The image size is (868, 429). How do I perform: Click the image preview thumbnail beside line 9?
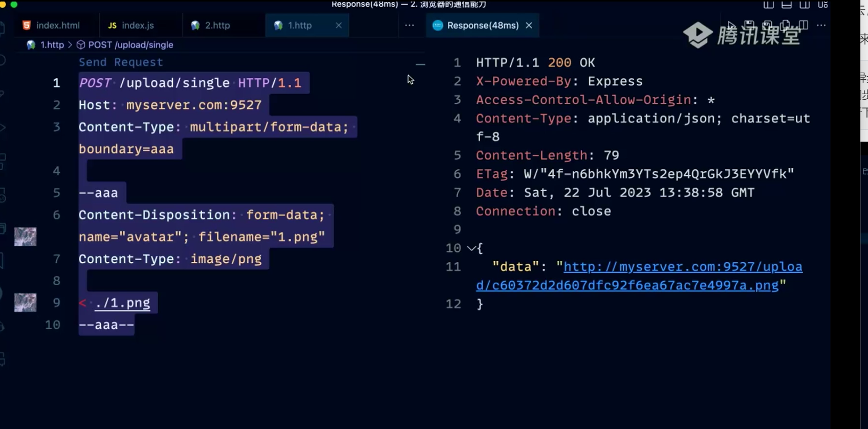tap(25, 303)
